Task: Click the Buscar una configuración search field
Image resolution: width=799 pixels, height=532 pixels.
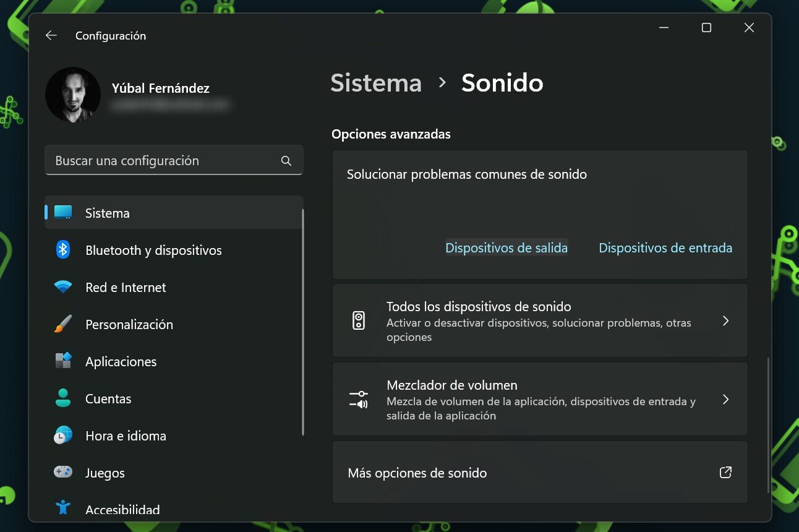Action: pyautogui.click(x=164, y=161)
